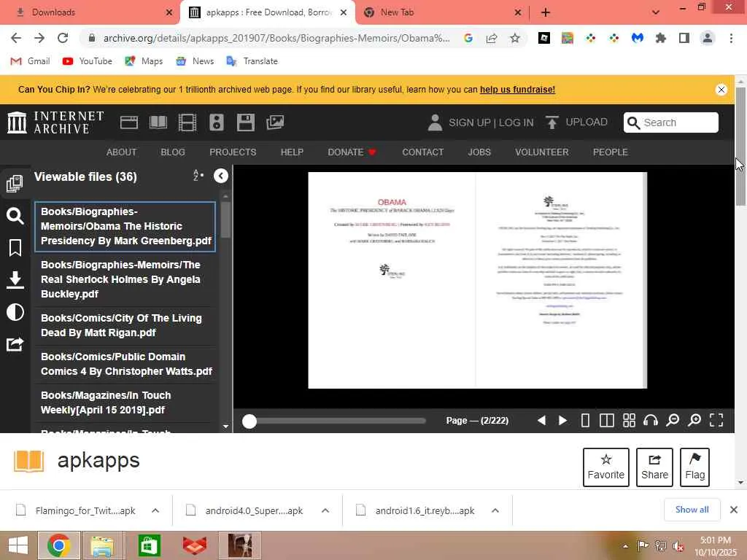Open the DONATE menu item
This screenshot has height=560, width=747.
352,152
